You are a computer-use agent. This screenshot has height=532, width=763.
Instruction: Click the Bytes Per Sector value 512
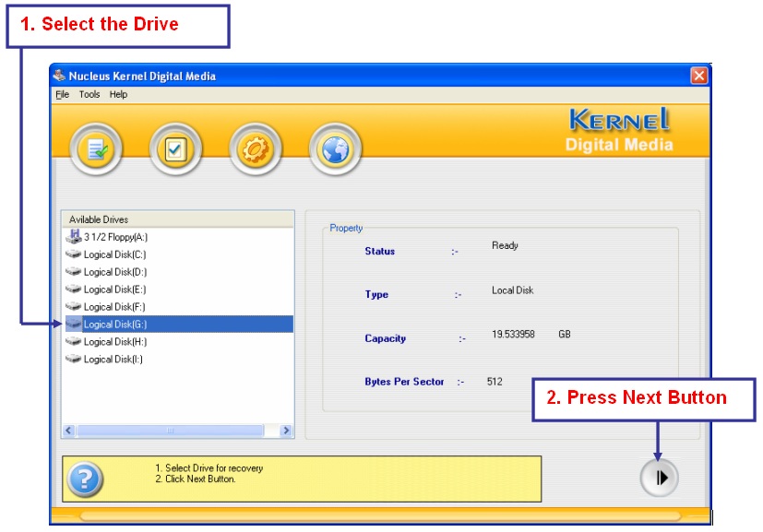(495, 382)
